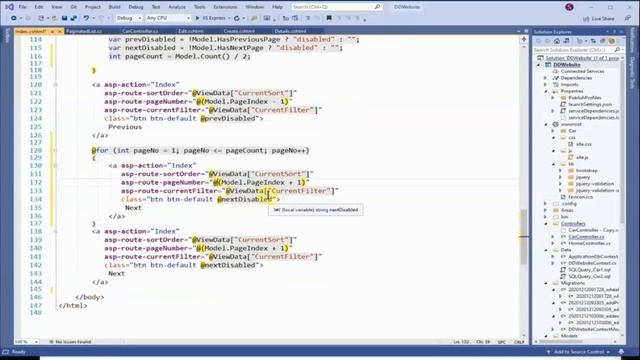Open the Edit menu
Viewport: 640px width, 360px height.
coord(39,7)
